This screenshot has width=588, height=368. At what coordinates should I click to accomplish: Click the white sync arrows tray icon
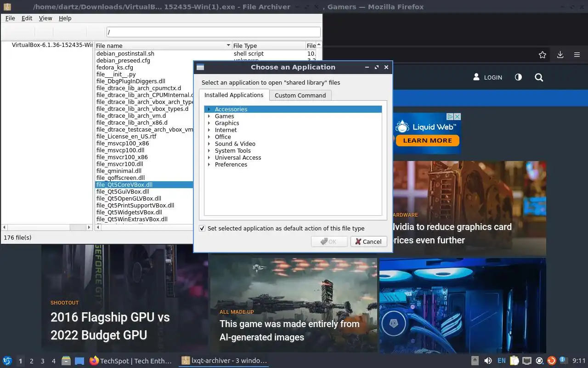(x=539, y=361)
